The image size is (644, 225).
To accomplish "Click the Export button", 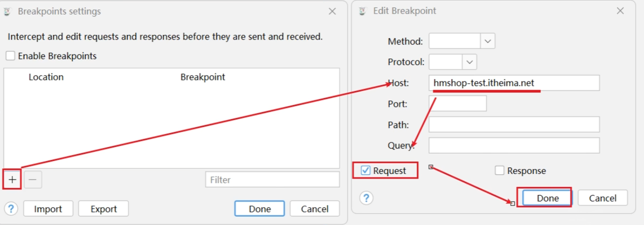I will [103, 209].
